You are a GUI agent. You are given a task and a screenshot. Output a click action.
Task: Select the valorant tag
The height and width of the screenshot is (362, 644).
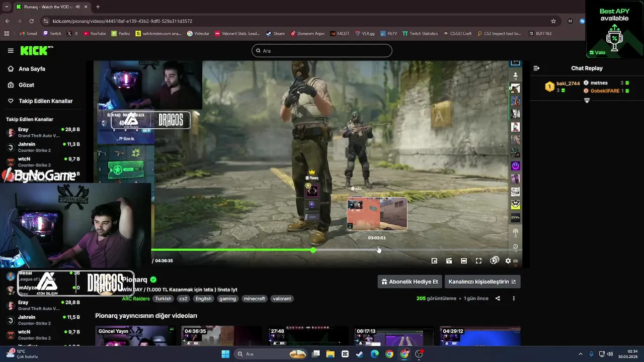click(x=282, y=299)
